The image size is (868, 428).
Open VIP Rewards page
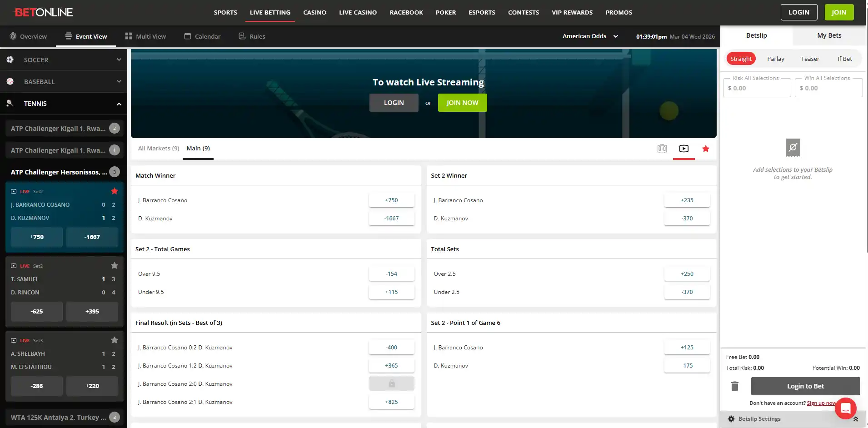coord(572,12)
